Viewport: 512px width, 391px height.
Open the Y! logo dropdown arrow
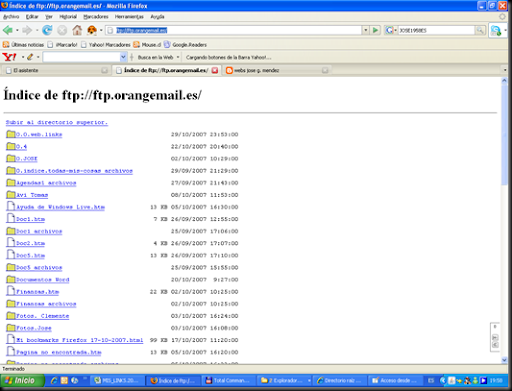click(23, 57)
